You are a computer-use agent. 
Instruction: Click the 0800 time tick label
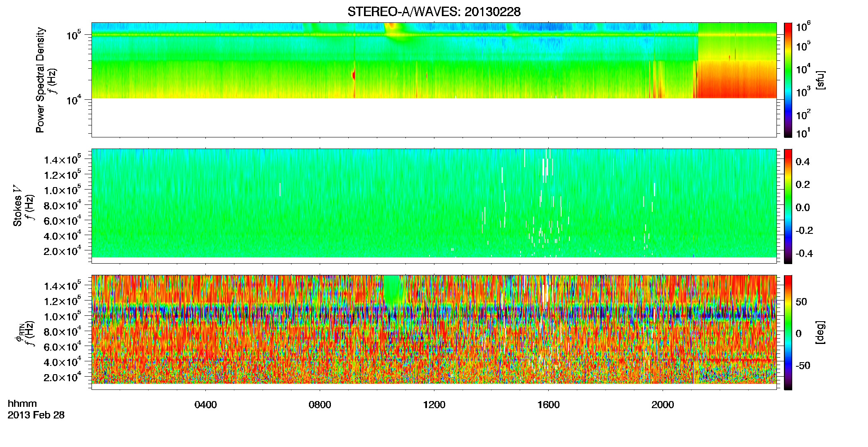(x=320, y=405)
